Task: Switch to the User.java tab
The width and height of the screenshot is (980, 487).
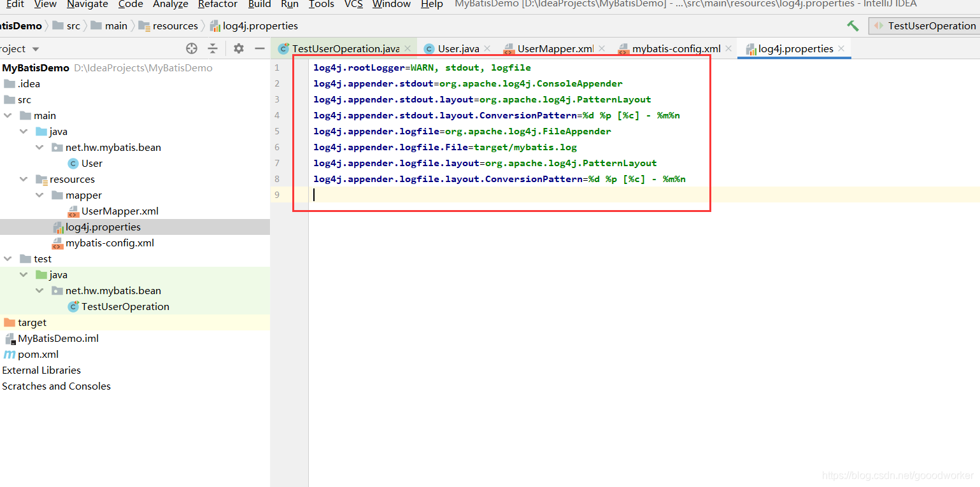Action: pyautogui.click(x=458, y=48)
